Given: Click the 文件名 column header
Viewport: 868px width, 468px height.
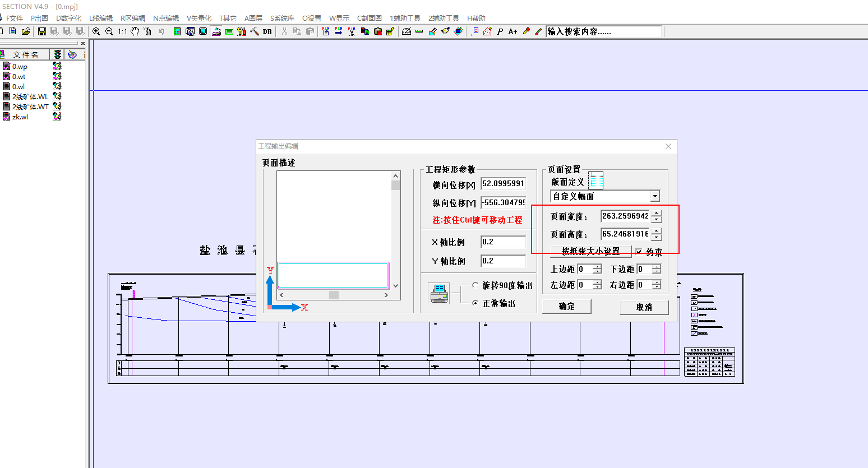Looking at the screenshot, I should coord(26,54).
